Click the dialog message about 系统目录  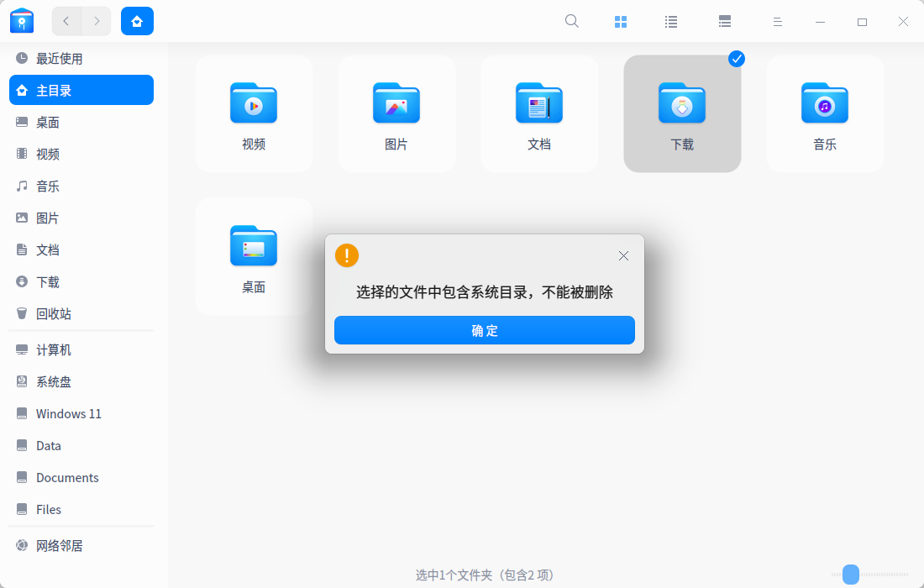(485, 292)
